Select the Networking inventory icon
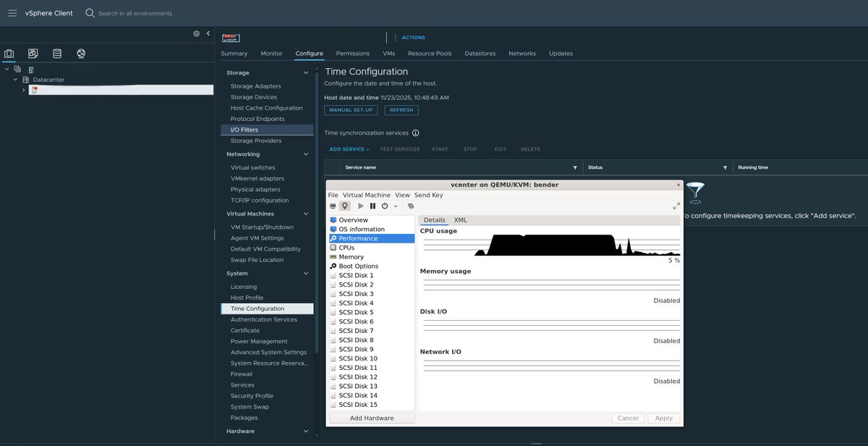This screenshot has height=446, width=868. point(81,54)
